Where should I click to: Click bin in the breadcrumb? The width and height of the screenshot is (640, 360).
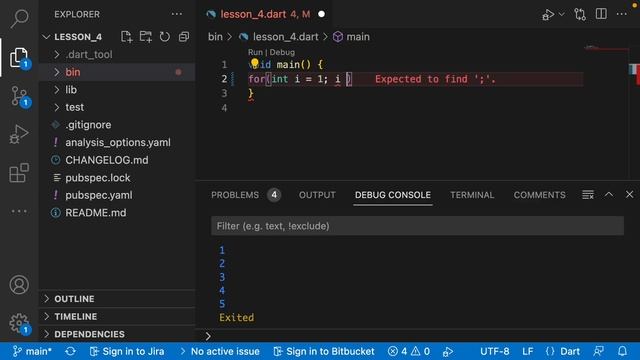215,37
